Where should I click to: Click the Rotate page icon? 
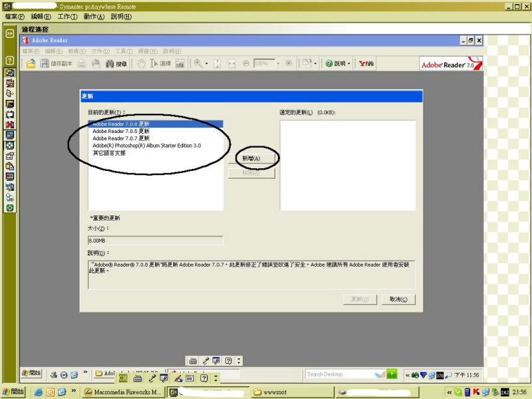pos(307,63)
